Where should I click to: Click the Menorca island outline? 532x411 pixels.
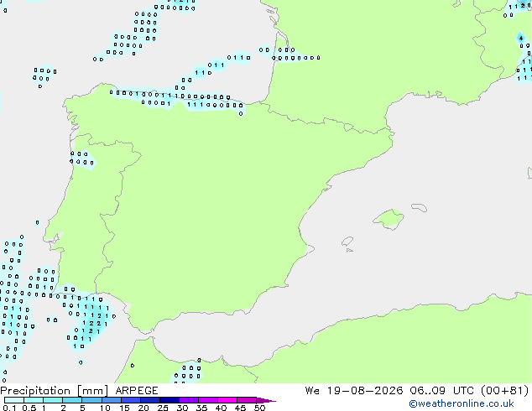420,207
